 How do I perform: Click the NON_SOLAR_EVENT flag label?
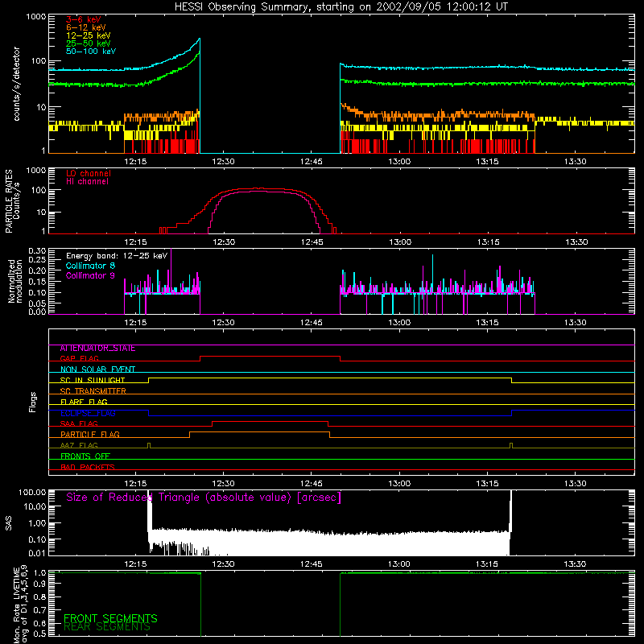[x=97, y=369]
